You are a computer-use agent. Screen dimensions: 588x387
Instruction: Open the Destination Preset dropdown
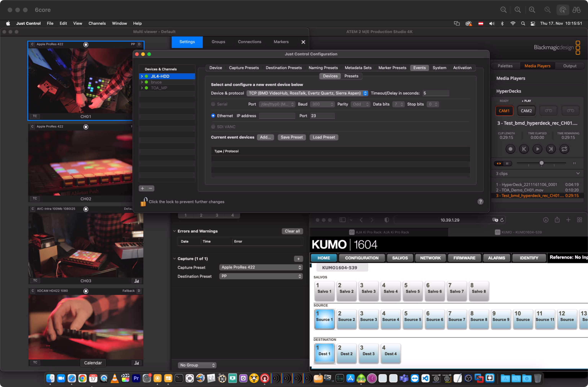tap(261, 276)
